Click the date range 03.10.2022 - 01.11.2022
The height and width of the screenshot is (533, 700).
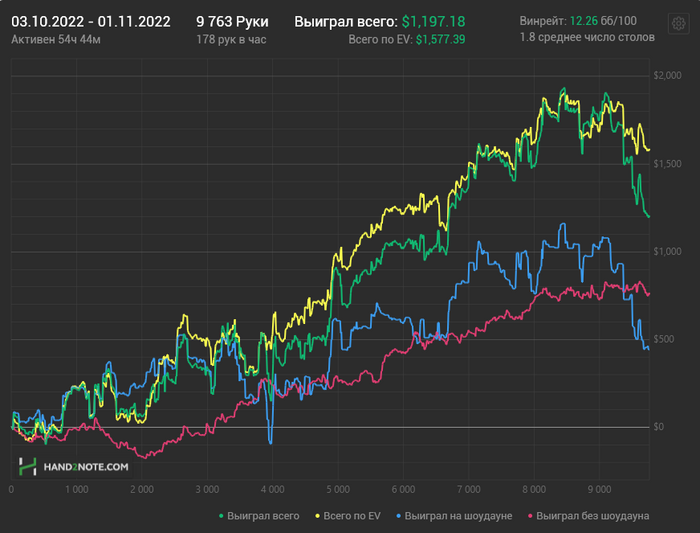(91, 22)
